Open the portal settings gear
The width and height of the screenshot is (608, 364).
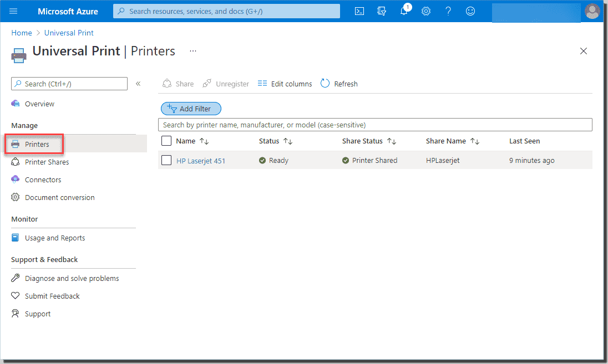coord(426,11)
